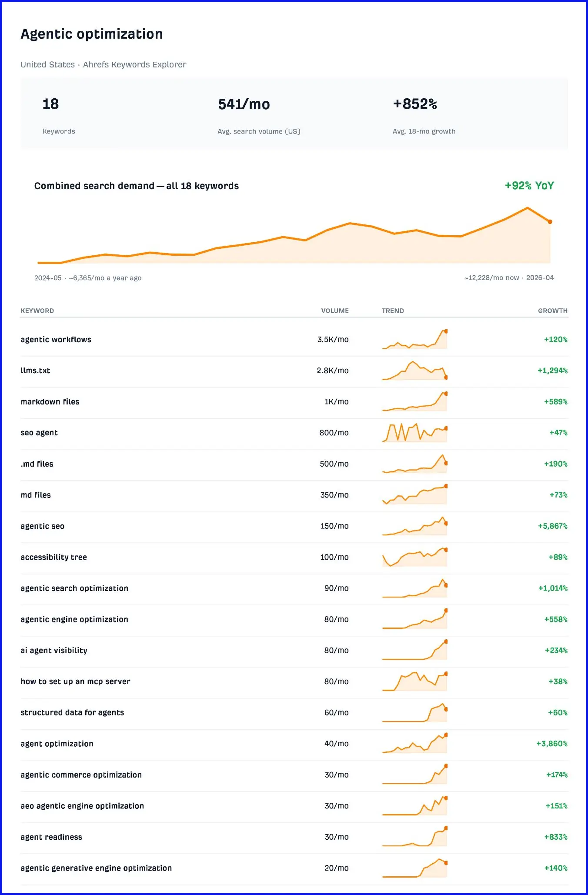Click the '+5,867%' growth value

[x=553, y=526]
